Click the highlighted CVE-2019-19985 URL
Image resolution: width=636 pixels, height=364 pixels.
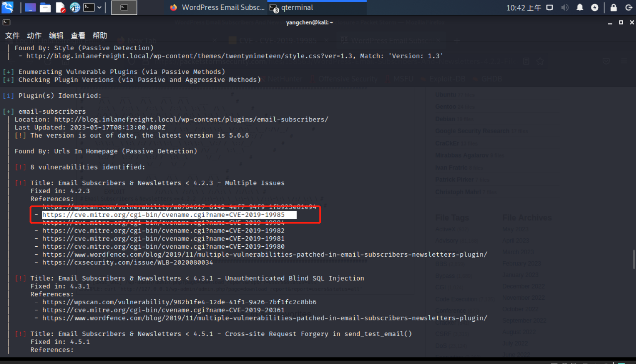163,215
